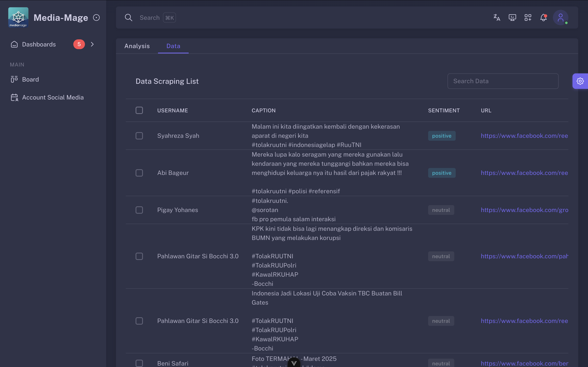The width and height of the screenshot is (588, 367).
Task: Click the down chevron button at bottom
Action: point(294,363)
